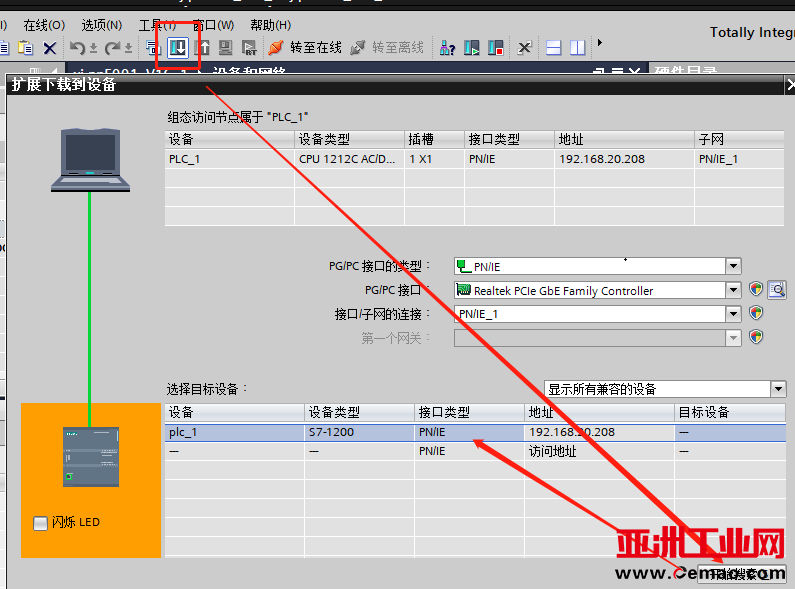
Task: Open the Redo history dropdown arrow
Action: coord(128,48)
